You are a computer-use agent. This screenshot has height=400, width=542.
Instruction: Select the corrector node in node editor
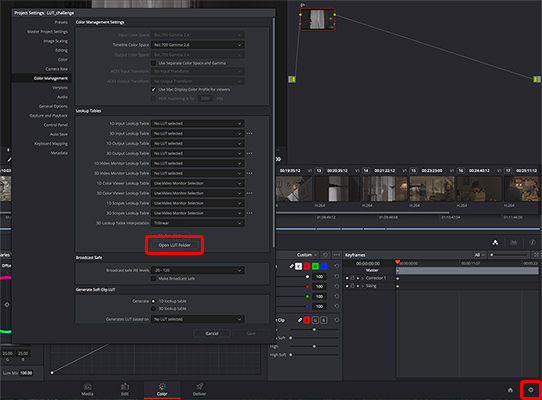tap(317, 19)
